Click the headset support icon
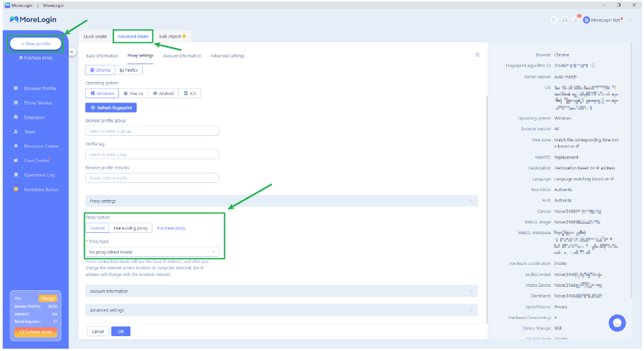Screen dimensions: 644x351 point(565,20)
